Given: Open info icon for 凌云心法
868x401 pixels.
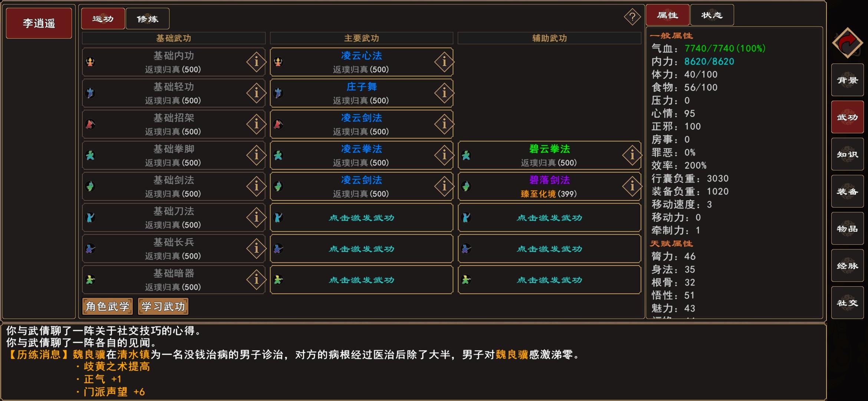Looking at the screenshot, I should 444,62.
